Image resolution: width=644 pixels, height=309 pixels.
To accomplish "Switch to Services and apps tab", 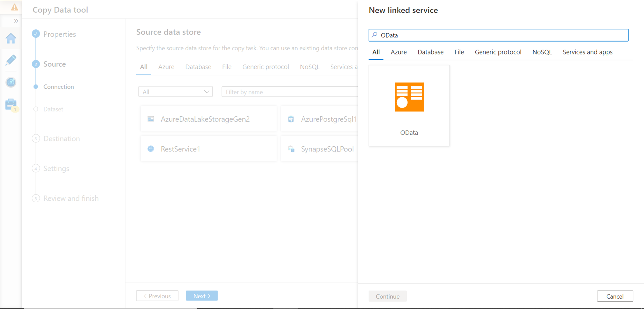I will (x=587, y=52).
